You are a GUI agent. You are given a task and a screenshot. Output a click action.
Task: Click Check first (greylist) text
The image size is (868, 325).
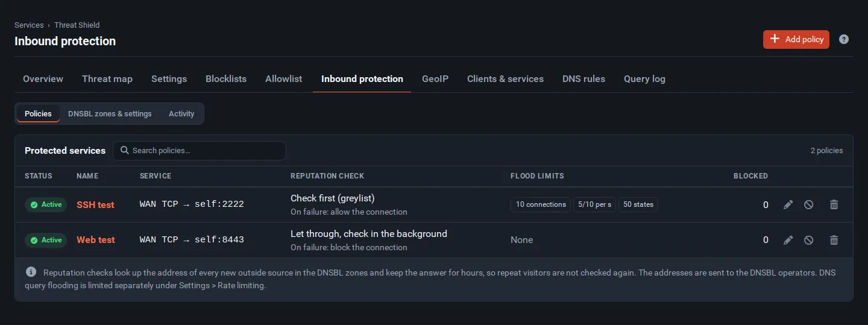(x=333, y=198)
